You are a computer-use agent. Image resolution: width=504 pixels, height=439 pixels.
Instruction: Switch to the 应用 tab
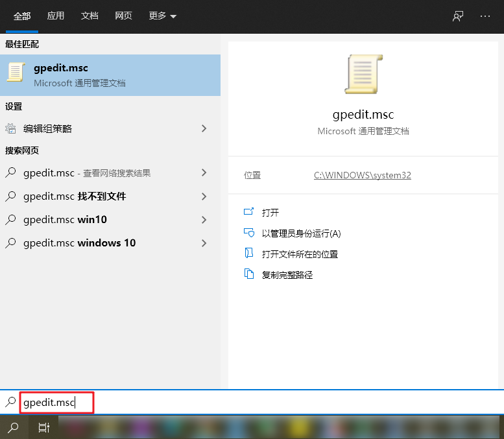(x=56, y=16)
